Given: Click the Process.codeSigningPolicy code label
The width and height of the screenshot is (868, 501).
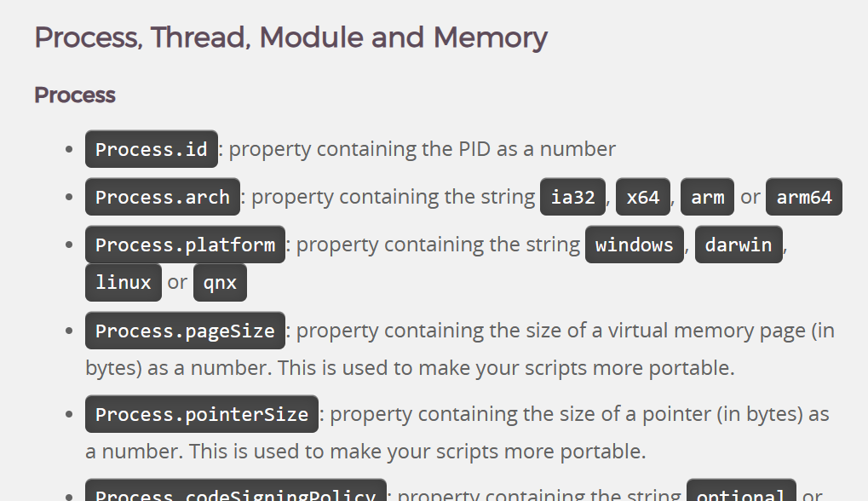Looking at the screenshot, I should point(236,493).
